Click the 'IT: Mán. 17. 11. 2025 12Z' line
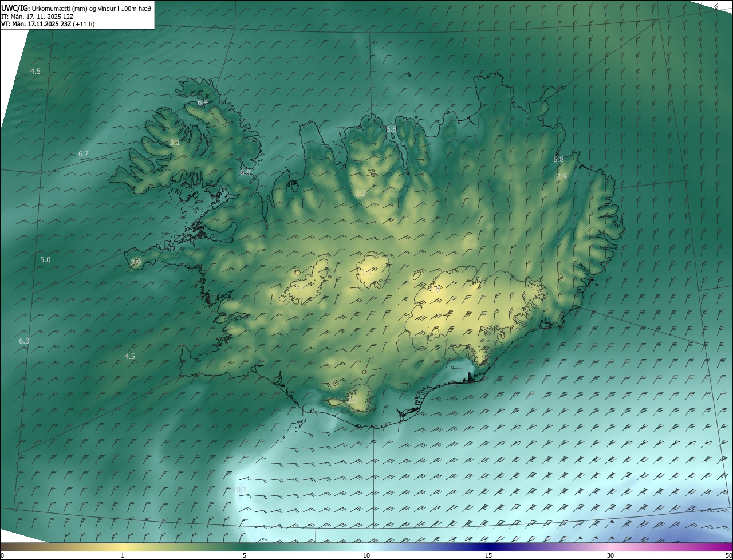The height and width of the screenshot is (560, 733). pos(37,17)
